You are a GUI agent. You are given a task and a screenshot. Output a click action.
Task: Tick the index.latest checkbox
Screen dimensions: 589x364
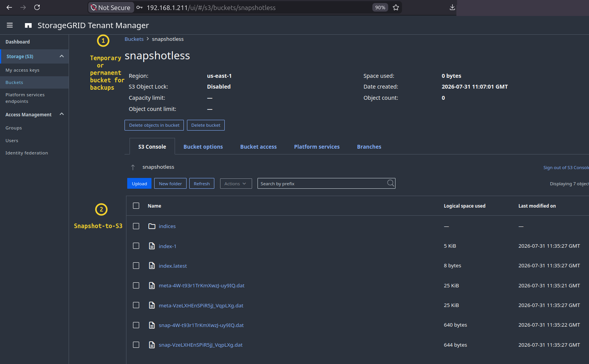[136, 265]
